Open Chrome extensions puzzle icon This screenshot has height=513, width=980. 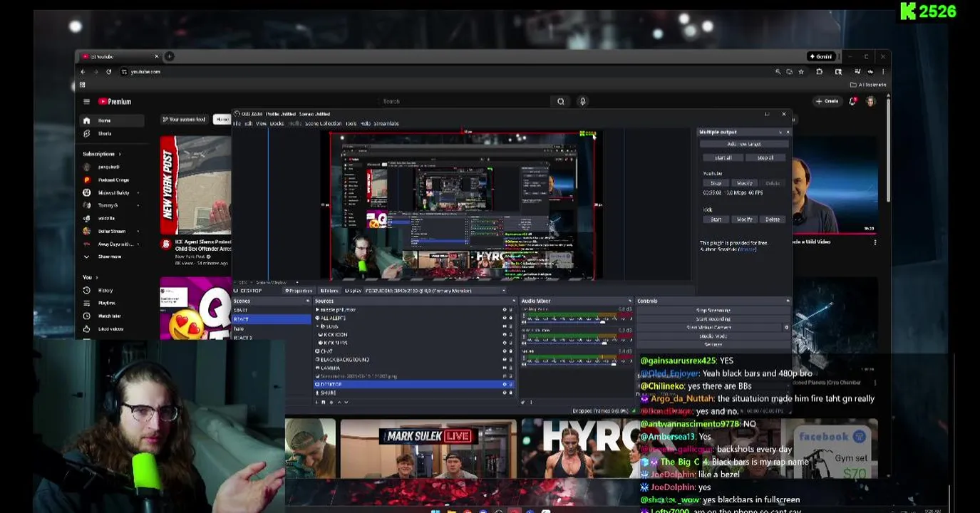coord(819,71)
